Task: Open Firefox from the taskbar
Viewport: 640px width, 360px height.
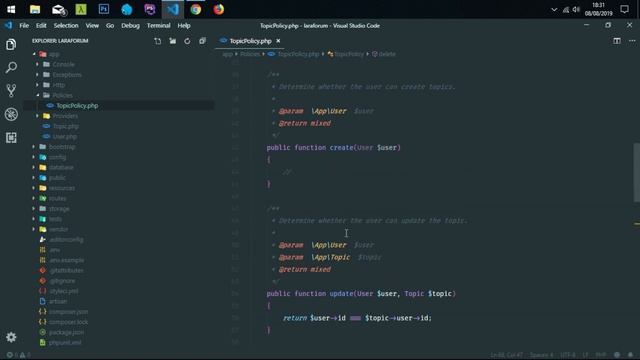Action: click(x=219, y=9)
